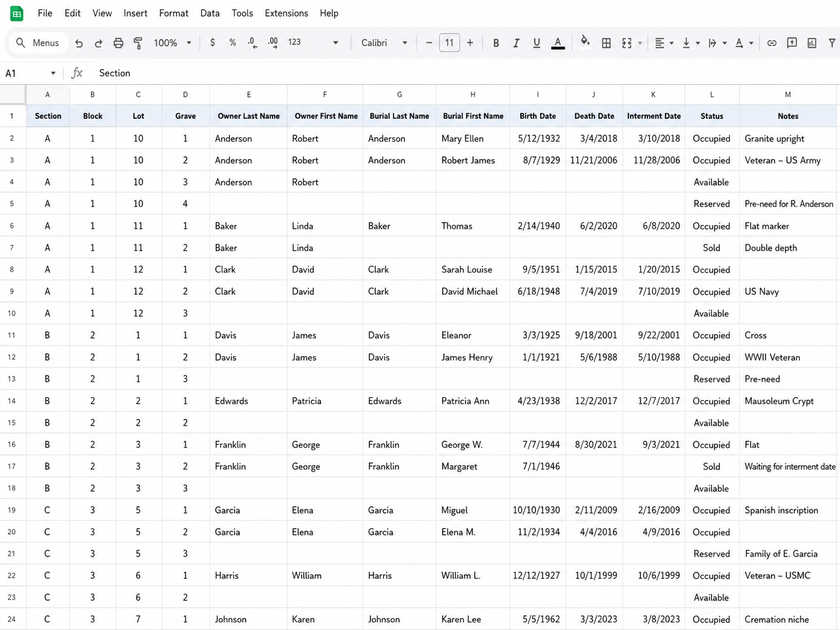Search the Menus box

click(x=38, y=43)
